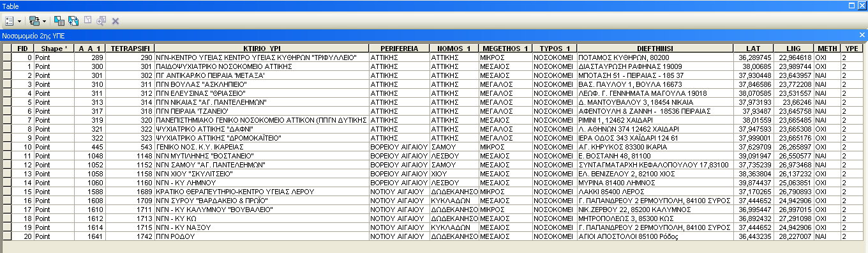Click the NOMOS_1 column header
Viewport: 868px width, 253px height.
[x=453, y=49]
